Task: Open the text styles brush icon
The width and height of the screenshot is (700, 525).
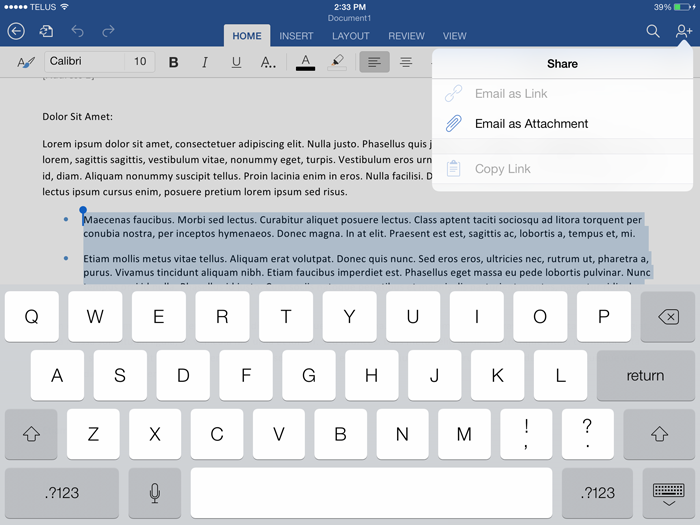Action: tap(25, 62)
